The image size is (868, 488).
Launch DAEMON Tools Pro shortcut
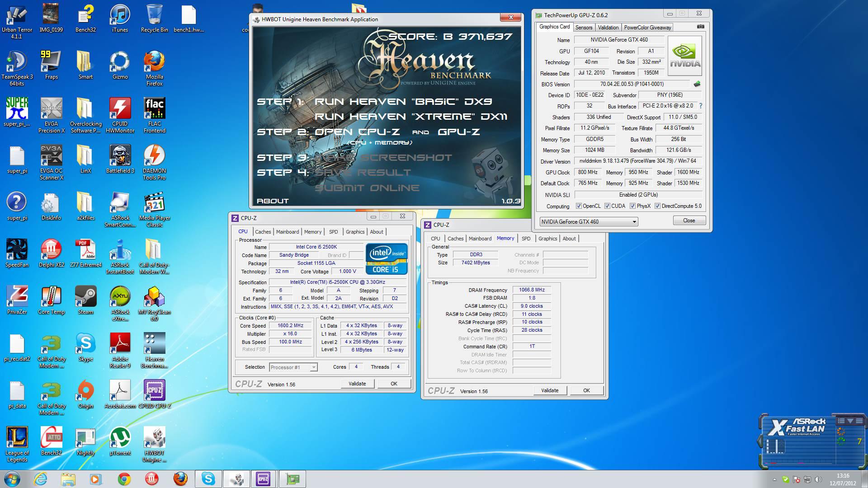tap(154, 163)
